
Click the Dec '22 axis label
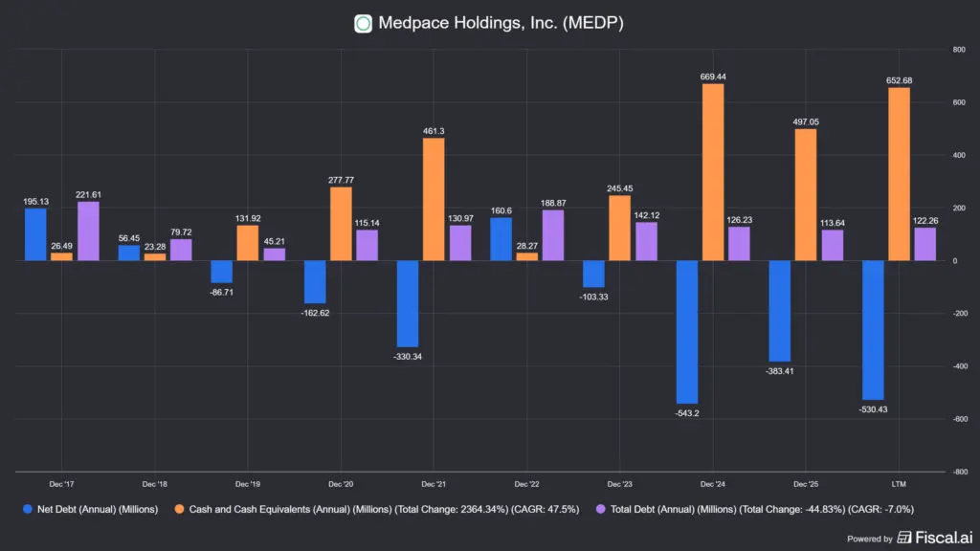click(x=526, y=484)
